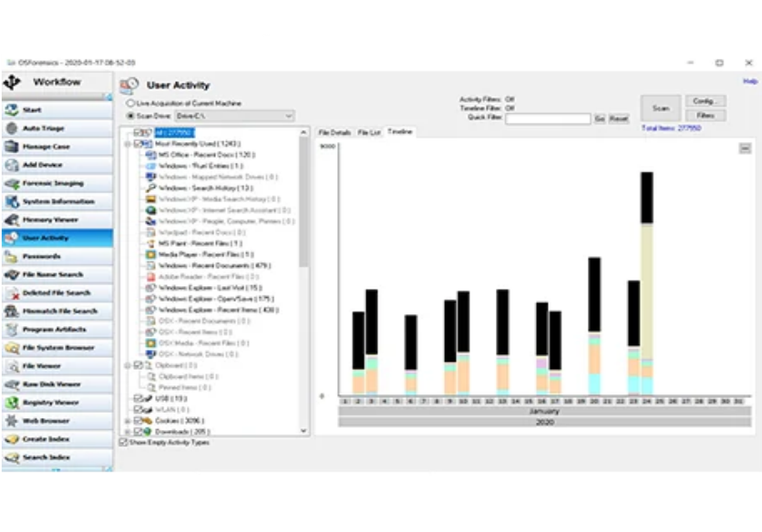Open Auto Triage in the workflow sidebar
This screenshot has width=762, height=532.
pyautogui.click(x=57, y=128)
